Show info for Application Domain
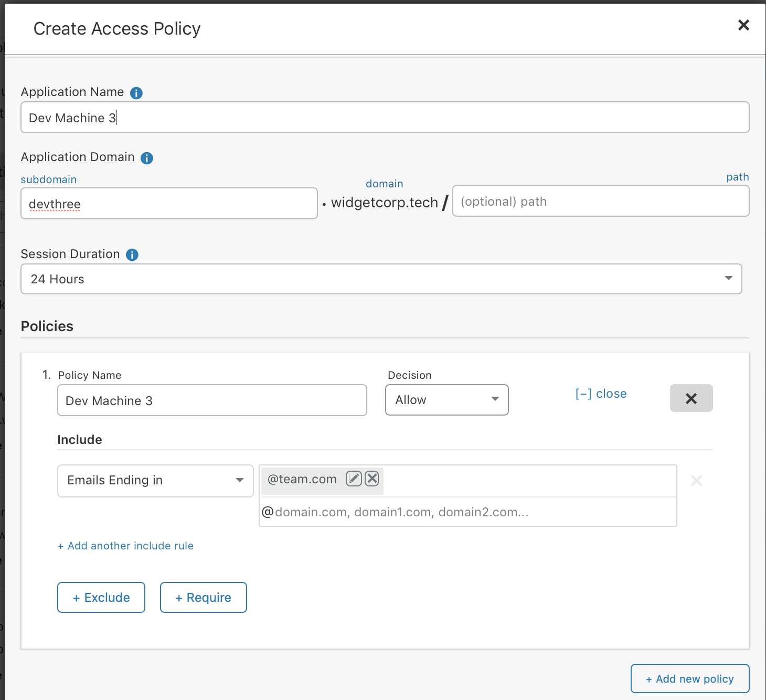Viewport: 766px width, 700px height. click(147, 158)
